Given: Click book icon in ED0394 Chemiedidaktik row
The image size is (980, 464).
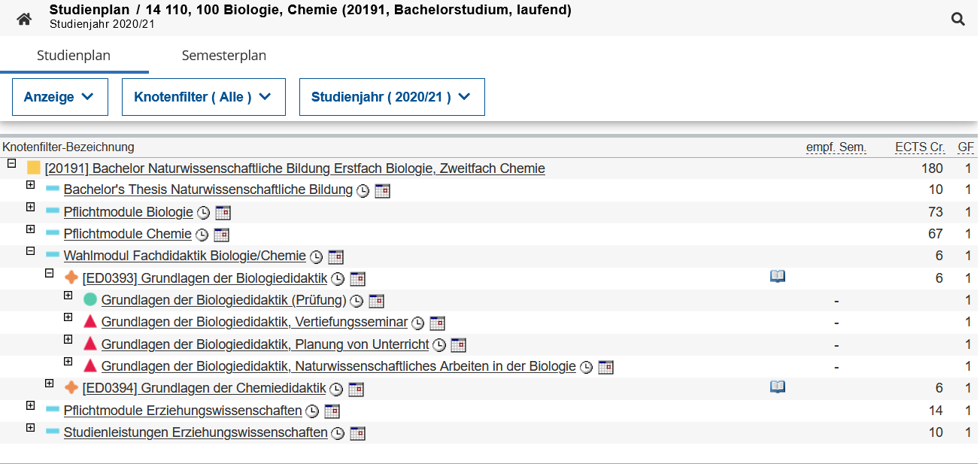Looking at the screenshot, I should 777,387.
